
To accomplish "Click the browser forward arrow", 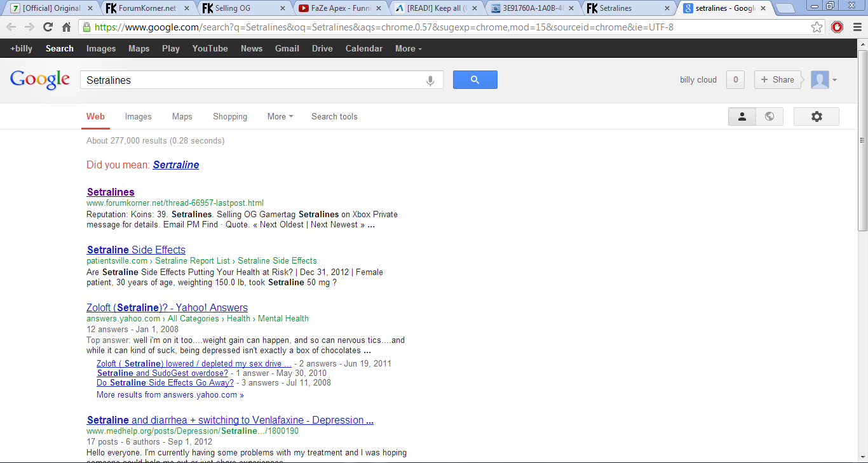I will tap(29, 27).
